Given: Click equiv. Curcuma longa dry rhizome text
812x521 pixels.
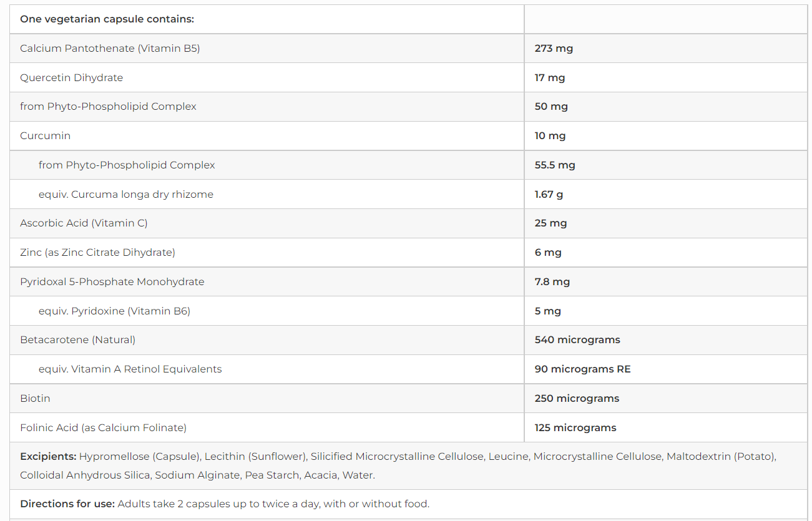Looking at the screenshot, I should coord(126,194).
